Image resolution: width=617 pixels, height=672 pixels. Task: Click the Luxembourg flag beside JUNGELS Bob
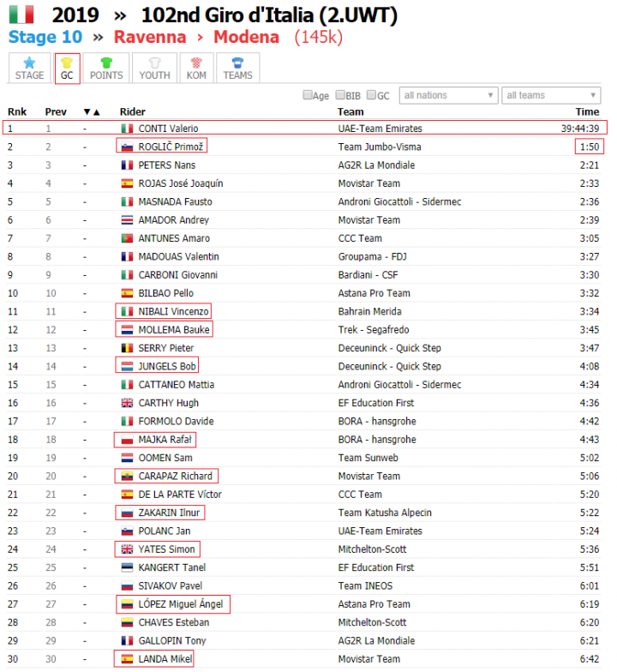127,367
